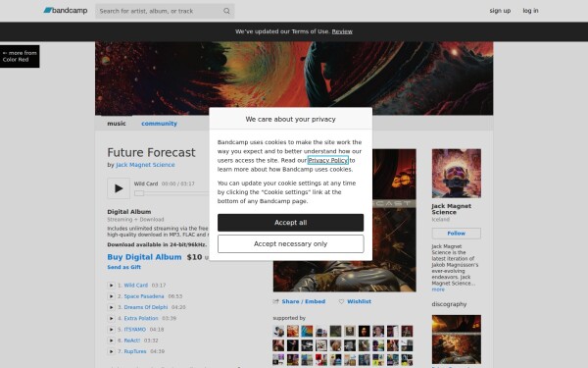Play track 2 Space Pasadena
The image size is (588, 368).
[x=111, y=296]
